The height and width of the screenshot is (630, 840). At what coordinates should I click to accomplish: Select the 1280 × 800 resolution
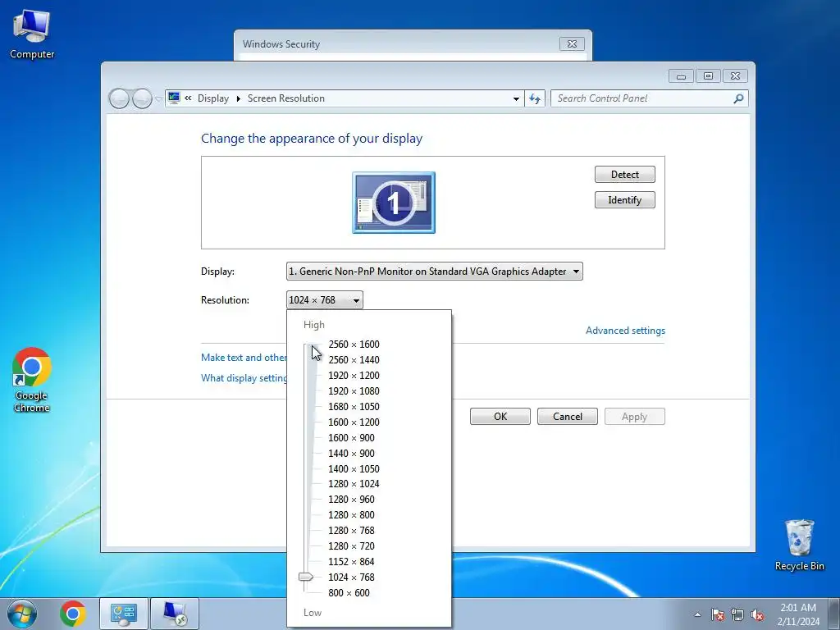click(x=351, y=515)
